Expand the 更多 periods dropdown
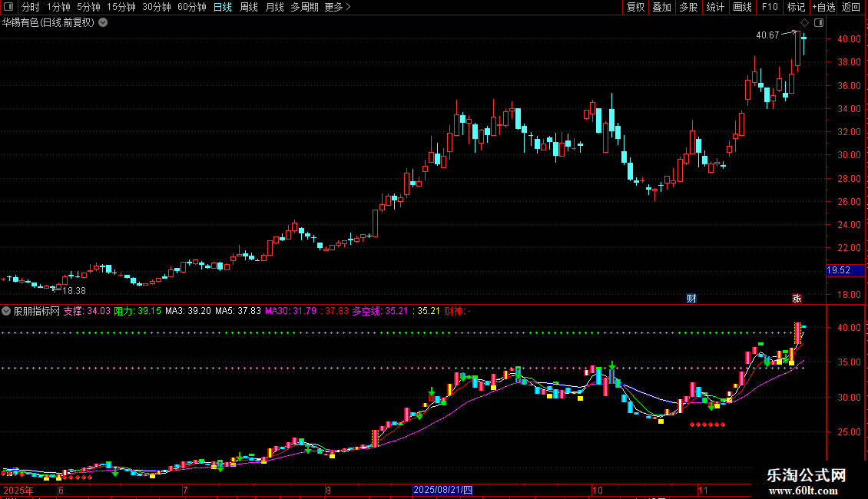 [337, 7]
